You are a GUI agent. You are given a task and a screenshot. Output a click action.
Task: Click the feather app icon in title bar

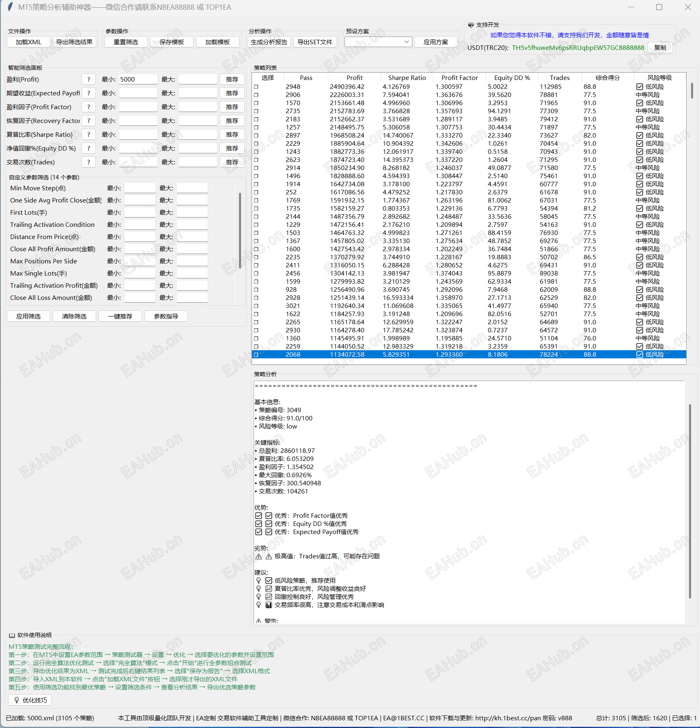10,7
